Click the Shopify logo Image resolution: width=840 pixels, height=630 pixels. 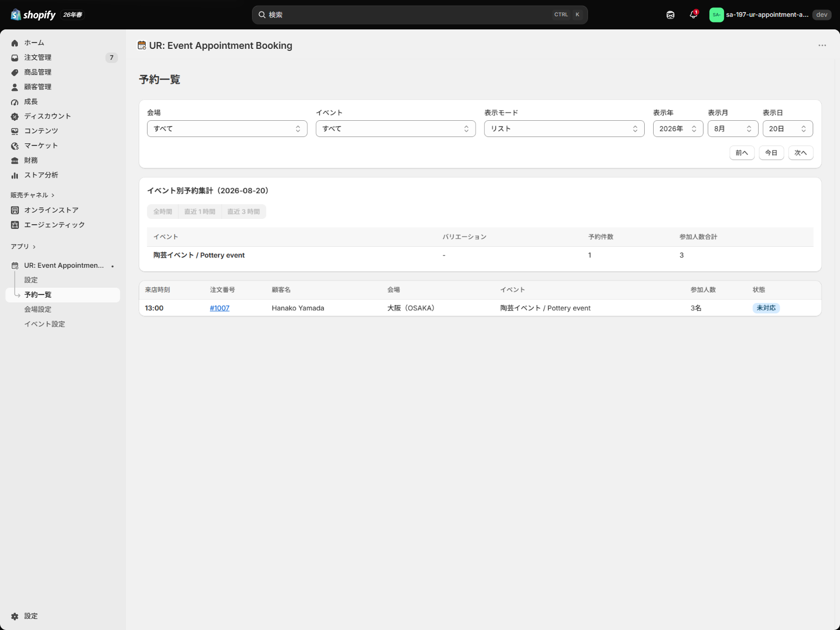(33, 15)
